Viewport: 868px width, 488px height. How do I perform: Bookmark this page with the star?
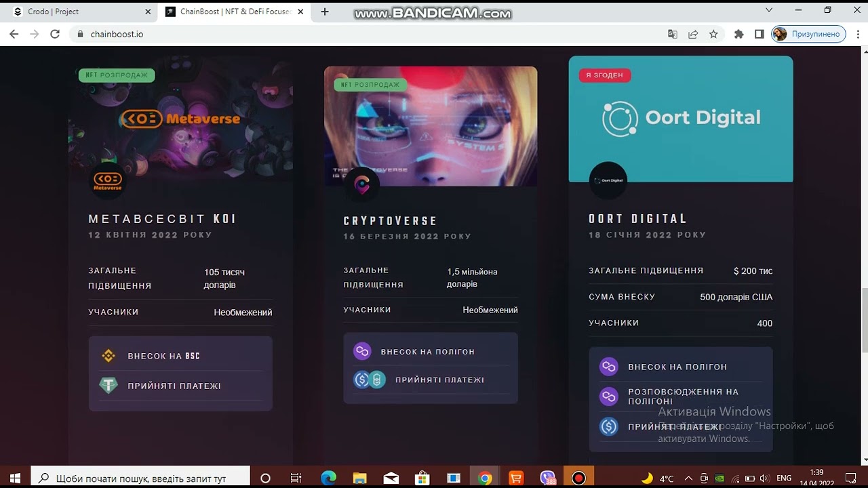(713, 34)
